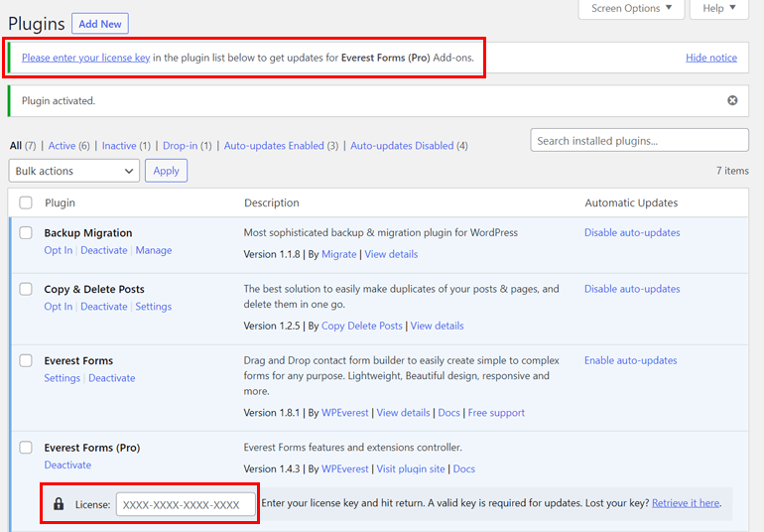Viewport: 764px width, 532px height.
Task: Expand the Help tab
Action: click(718, 8)
